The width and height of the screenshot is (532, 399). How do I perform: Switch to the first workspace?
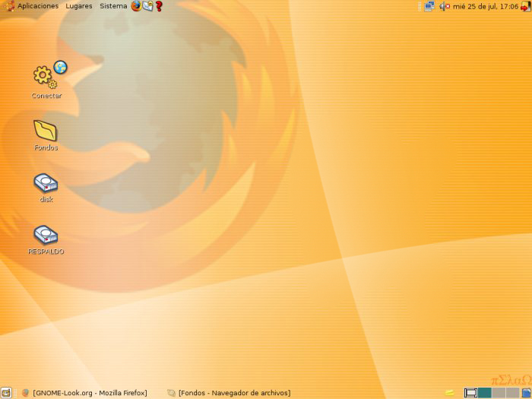click(470, 393)
